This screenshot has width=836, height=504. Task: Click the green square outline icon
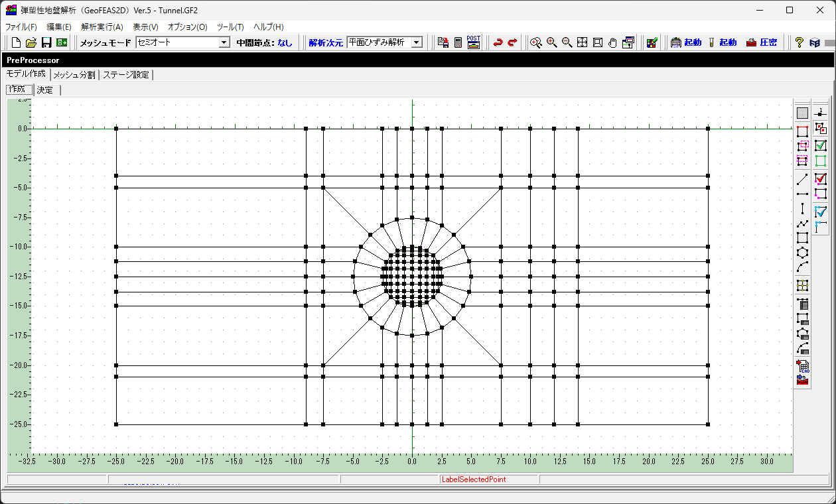[821, 160]
